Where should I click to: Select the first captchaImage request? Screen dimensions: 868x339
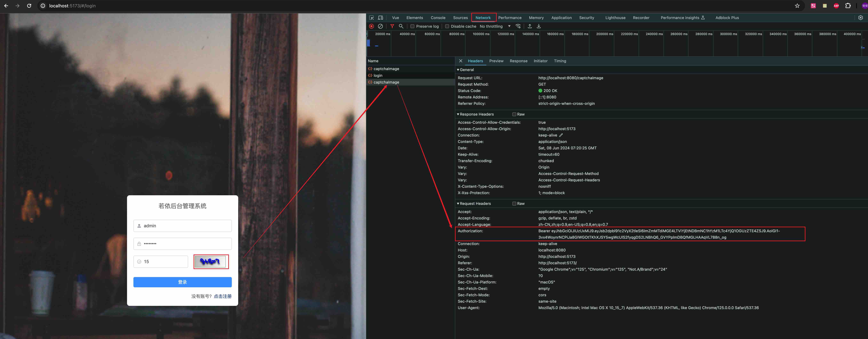pos(410,69)
